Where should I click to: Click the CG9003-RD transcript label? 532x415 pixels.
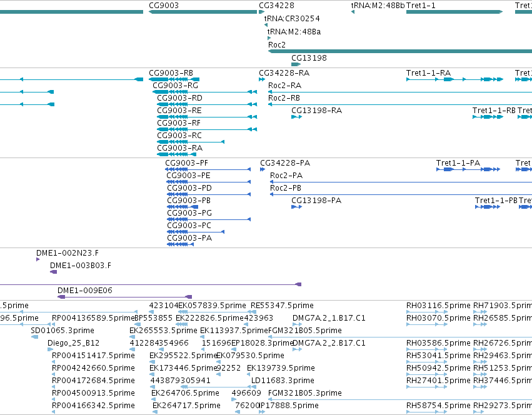tap(179, 98)
